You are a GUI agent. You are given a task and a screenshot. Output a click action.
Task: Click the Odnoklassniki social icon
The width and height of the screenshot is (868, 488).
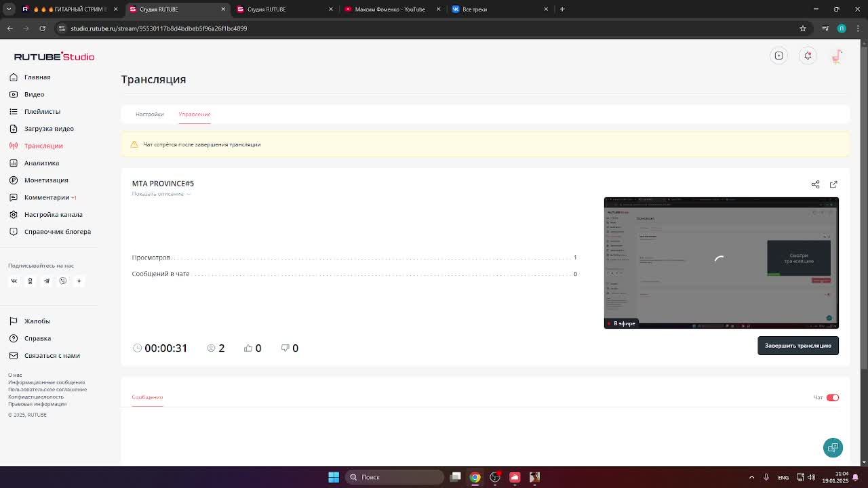(x=30, y=281)
